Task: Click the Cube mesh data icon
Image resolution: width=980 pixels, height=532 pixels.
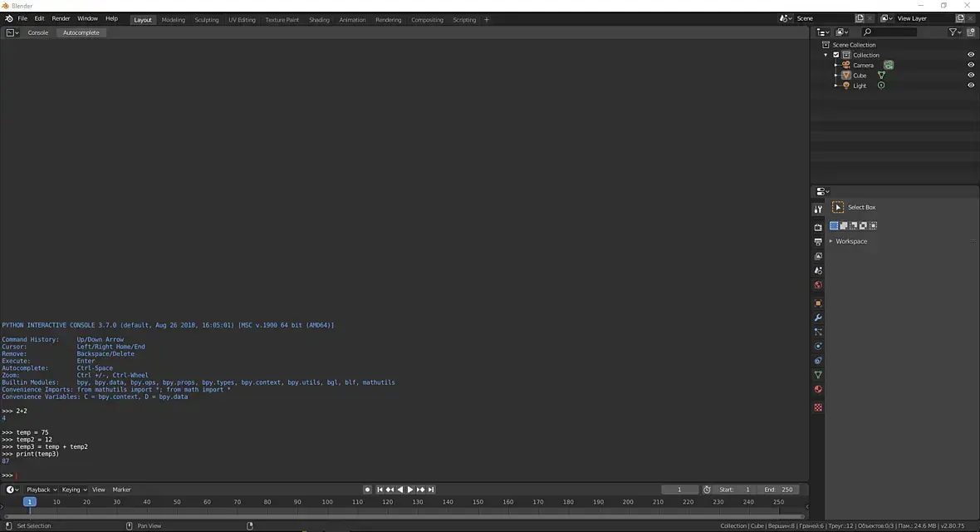Action: pyautogui.click(x=881, y=75)
